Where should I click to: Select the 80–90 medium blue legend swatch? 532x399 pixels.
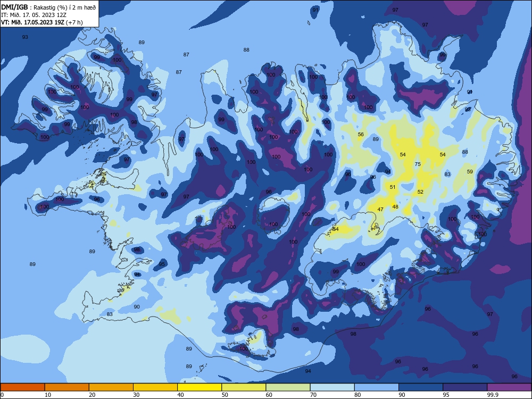coord(377,387)
